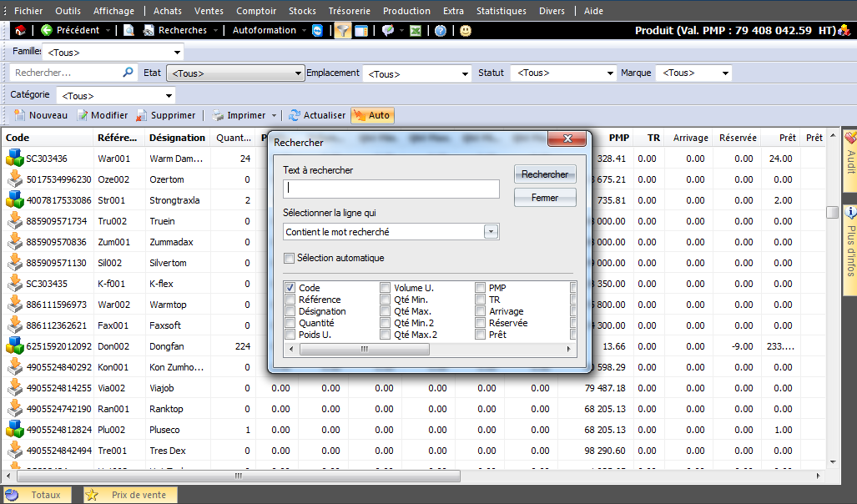Click the Supprimer delete icon

(143, 115)
